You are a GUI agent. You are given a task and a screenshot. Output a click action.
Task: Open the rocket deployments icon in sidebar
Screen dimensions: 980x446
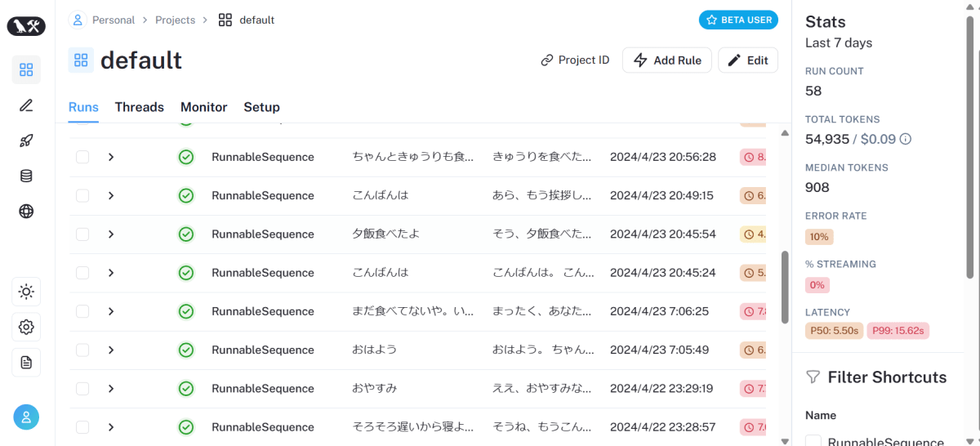pyautogui.click(x=26, y=140)
